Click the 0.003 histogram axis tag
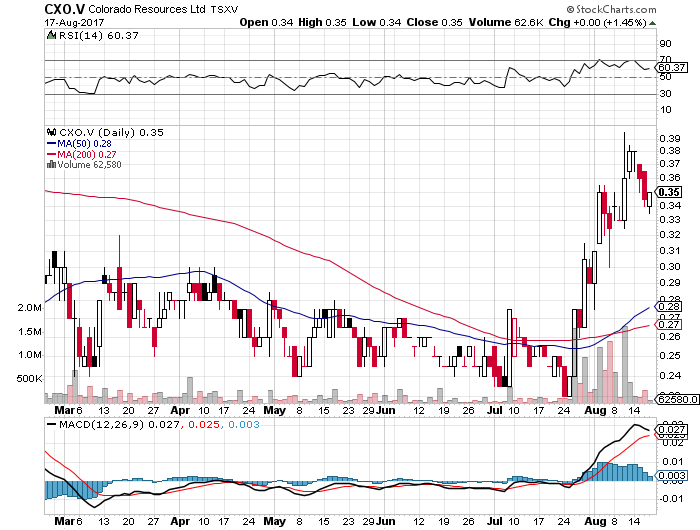The height and width of the screenshot is (530, 700). (x=671, y=476)
